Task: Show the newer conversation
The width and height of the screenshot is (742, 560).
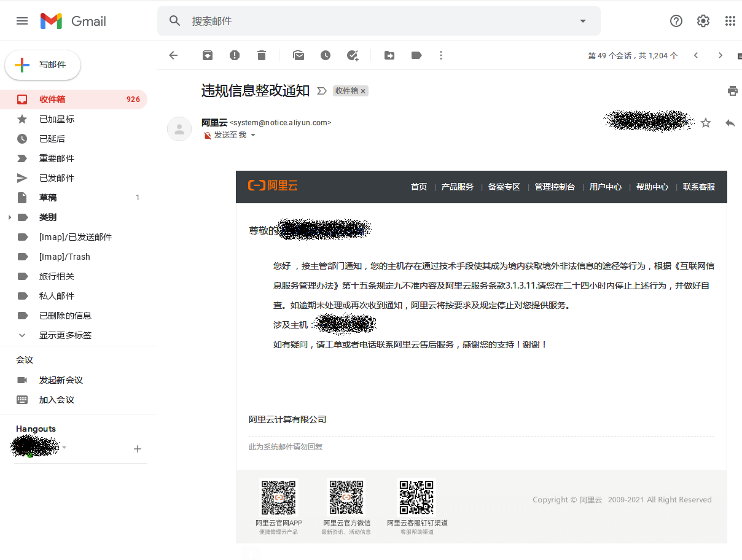Action: pyautogui.click(x=696, y=55)
